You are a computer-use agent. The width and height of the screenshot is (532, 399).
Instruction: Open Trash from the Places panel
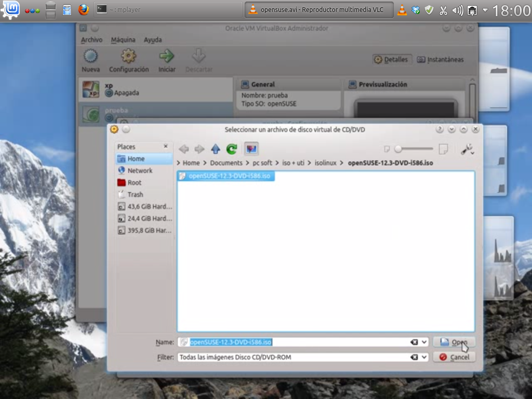144,194
